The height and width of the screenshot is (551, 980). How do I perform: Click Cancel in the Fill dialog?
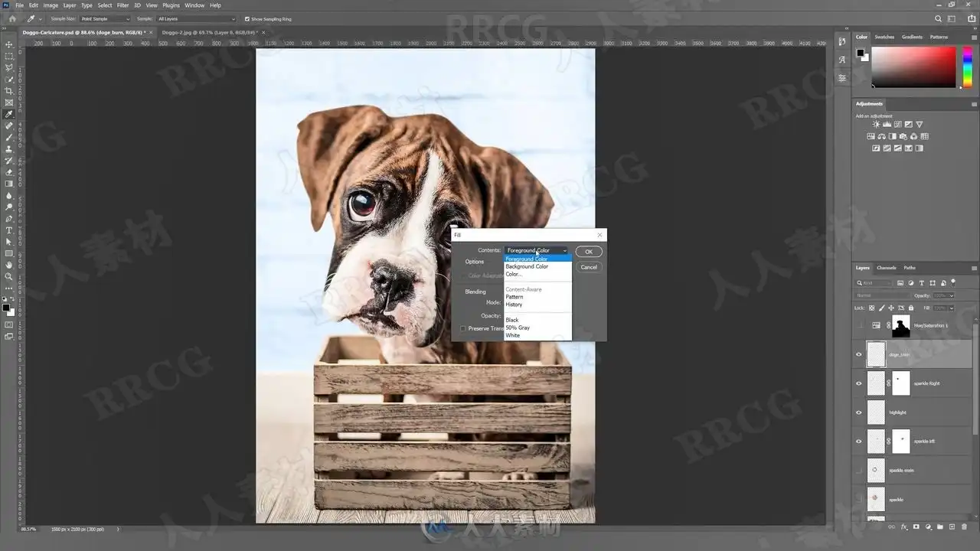(x=589, y=267)
